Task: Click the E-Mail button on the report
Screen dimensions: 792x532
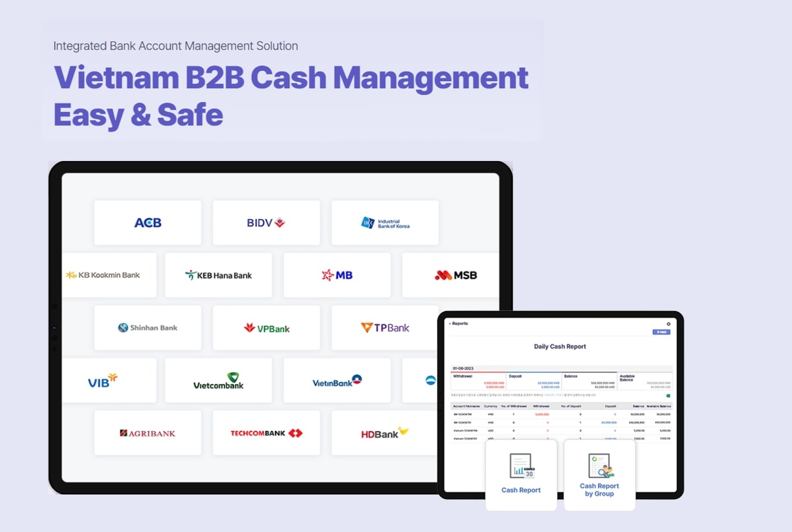Action: pos(661,332)
